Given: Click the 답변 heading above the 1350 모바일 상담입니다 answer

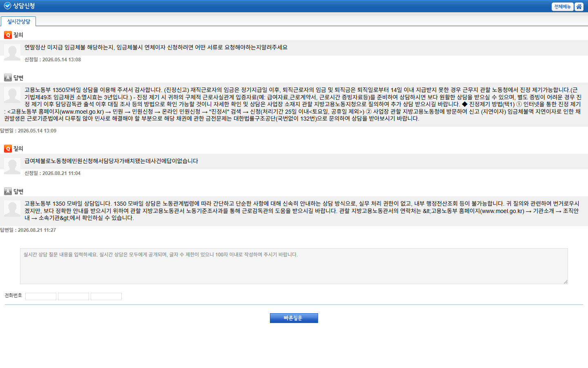Looking at the screenshot, I should (x=18, y=191).
